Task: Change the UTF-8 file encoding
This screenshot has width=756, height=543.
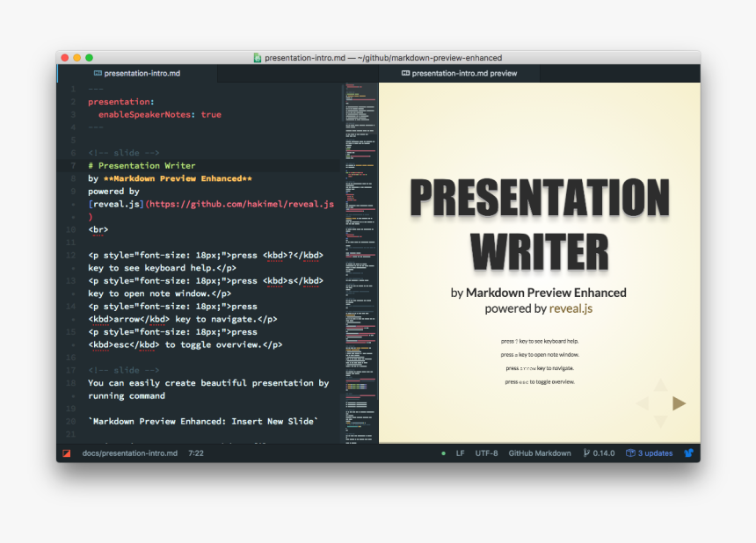Action: coord(486,453)
